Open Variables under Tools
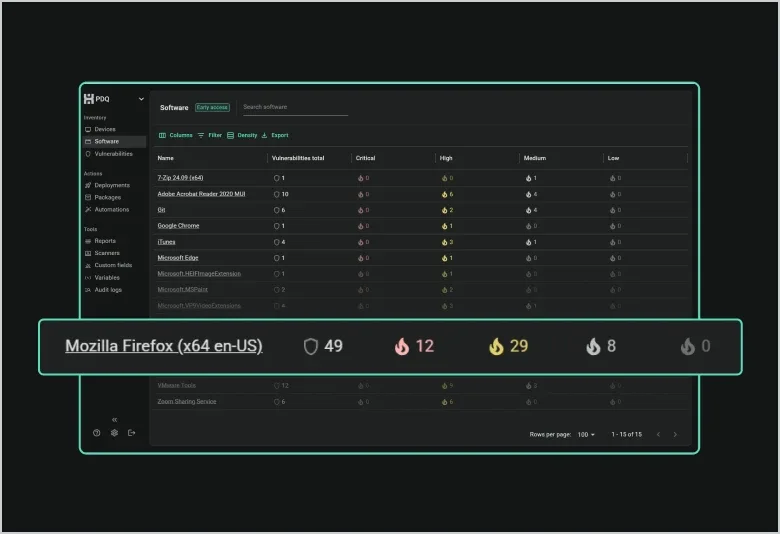This screenshot has height=534, width=780. click(x=107, y=278)
